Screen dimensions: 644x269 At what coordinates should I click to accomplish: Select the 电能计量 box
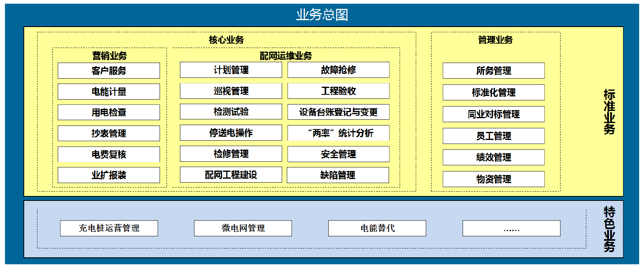109,92
